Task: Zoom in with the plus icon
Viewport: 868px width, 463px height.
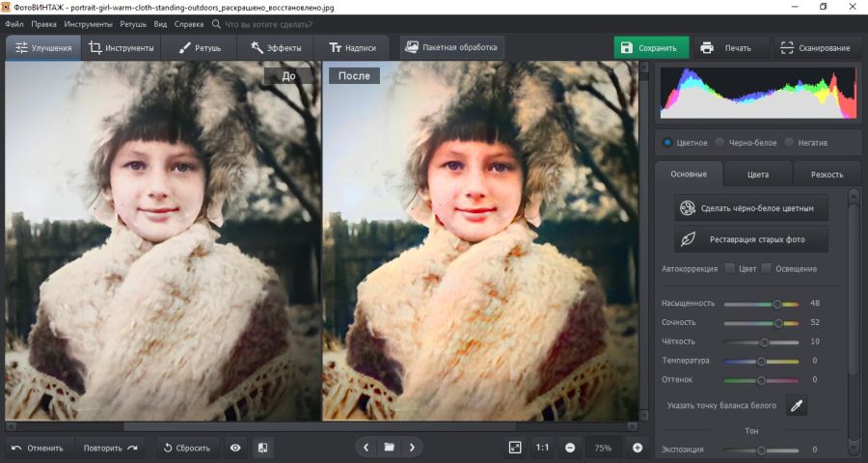Action: tap(637, 448)
